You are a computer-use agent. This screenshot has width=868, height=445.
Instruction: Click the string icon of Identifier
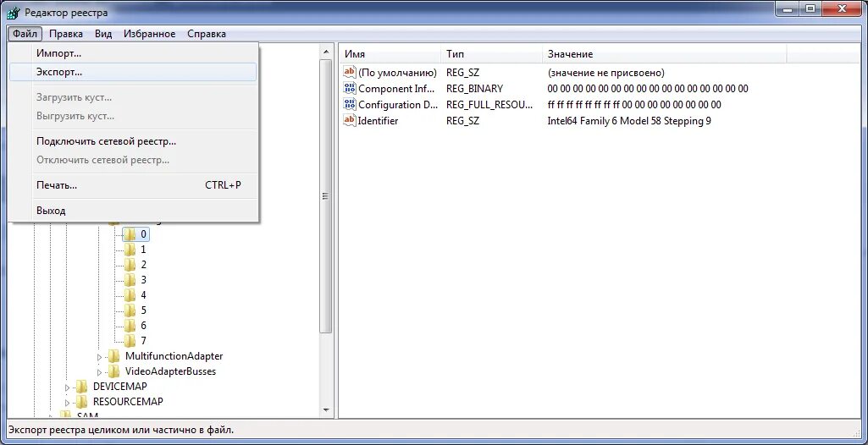[349, 120]
